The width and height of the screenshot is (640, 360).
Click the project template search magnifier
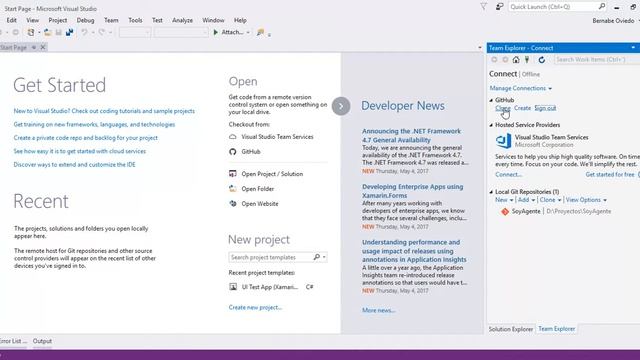point(317,257)
